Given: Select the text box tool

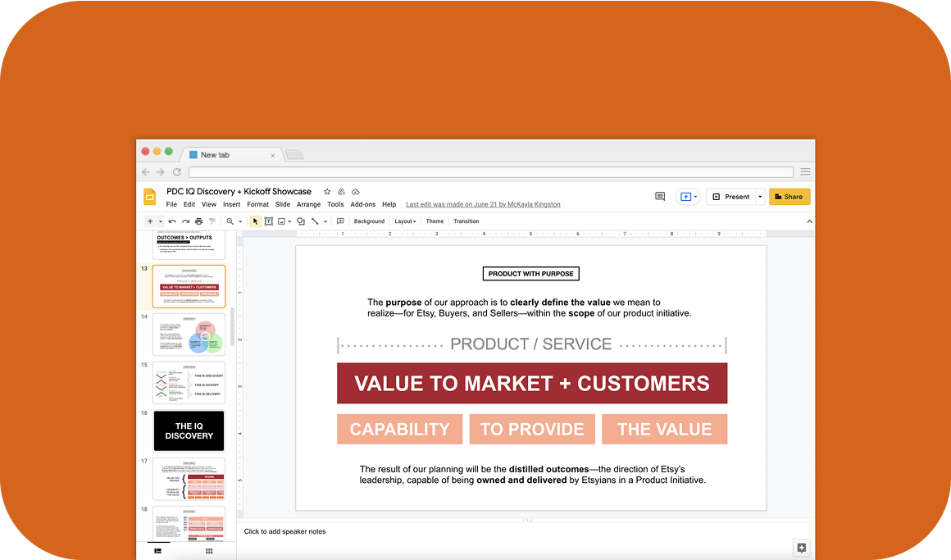Looking at the screenshot, I should coord(268,221).
